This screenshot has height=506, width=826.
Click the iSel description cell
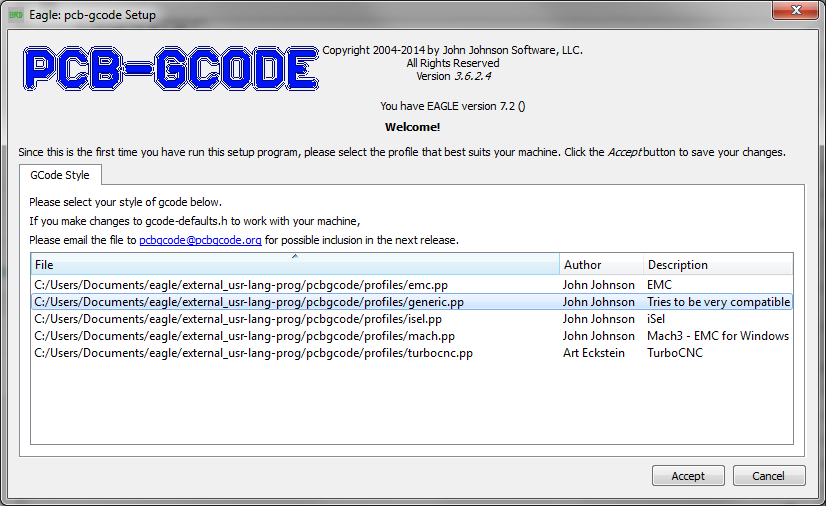656,319
